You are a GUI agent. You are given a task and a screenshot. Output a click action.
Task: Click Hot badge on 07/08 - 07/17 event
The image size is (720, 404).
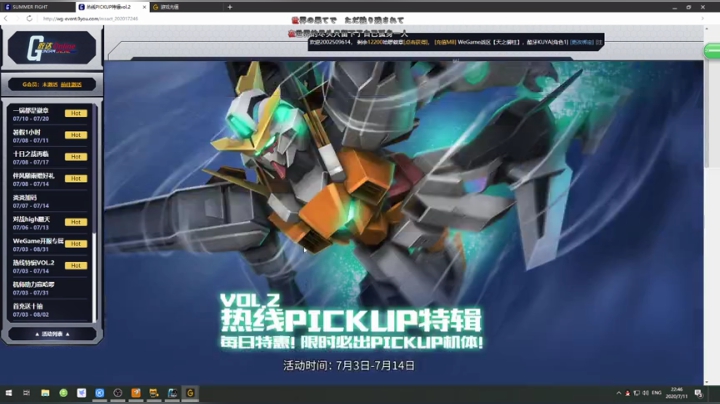tap(76, 157)
